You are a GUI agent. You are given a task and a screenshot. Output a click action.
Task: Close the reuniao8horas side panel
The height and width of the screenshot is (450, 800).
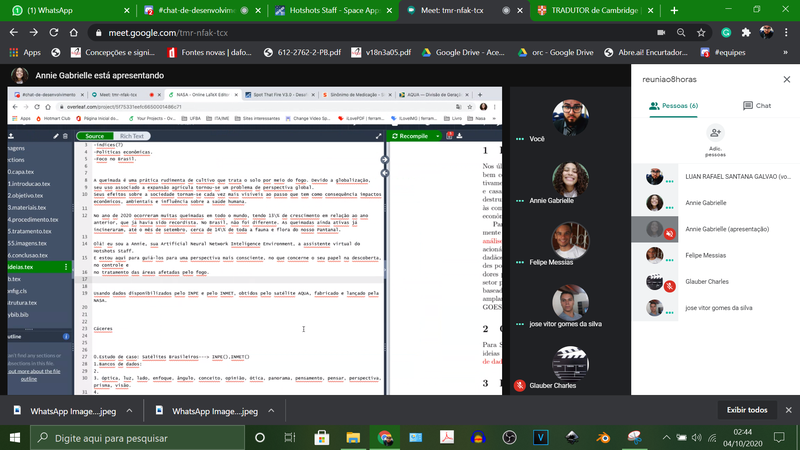click(787, 80)
